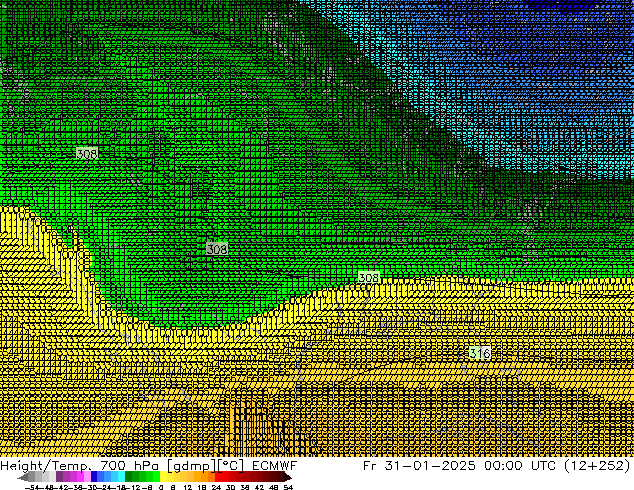
Task: Click the '12' legend scale value
Action: tap(188, 487)
